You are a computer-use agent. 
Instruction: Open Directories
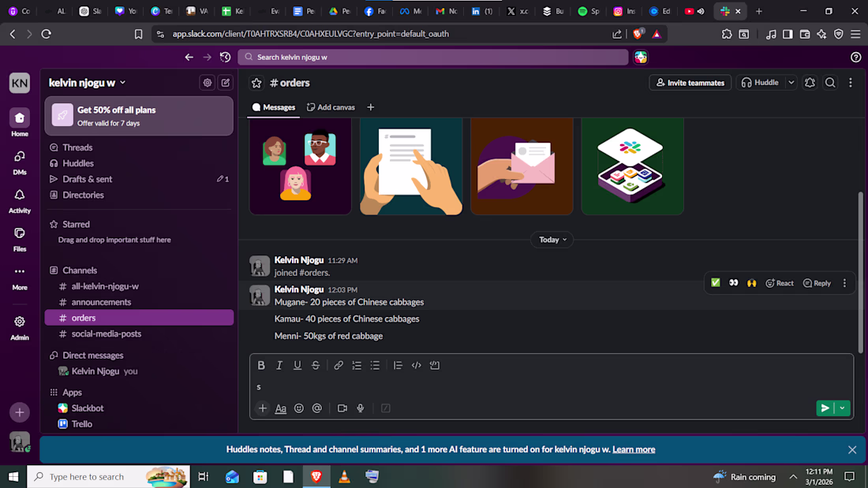pyautogui.click(x=139, y=195)
